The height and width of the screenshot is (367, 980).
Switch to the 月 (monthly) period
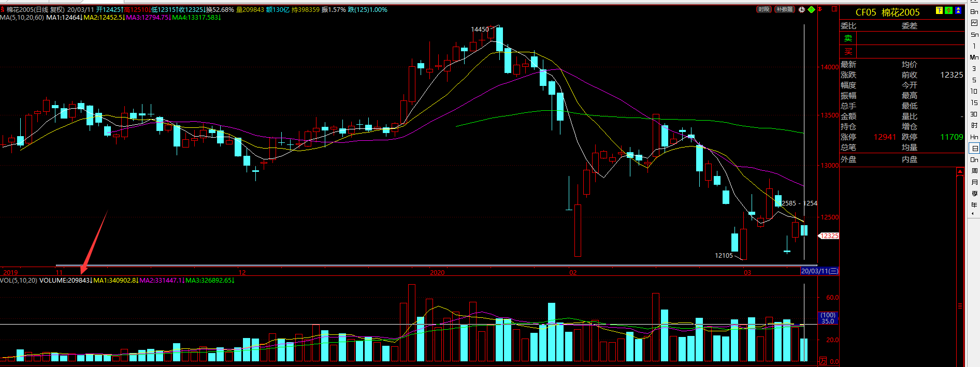pos(974,182)
